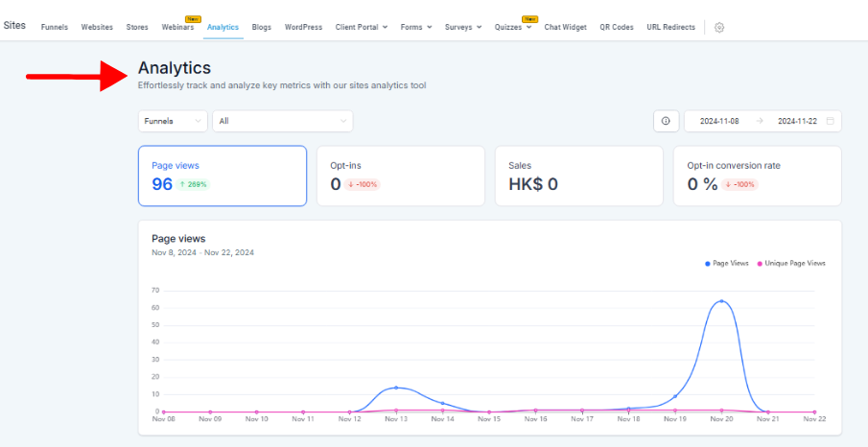This screenshot has width=868, height=447.
Task: Select the Analytics tab
Action: pyautogui.click(x=223, y=27)
